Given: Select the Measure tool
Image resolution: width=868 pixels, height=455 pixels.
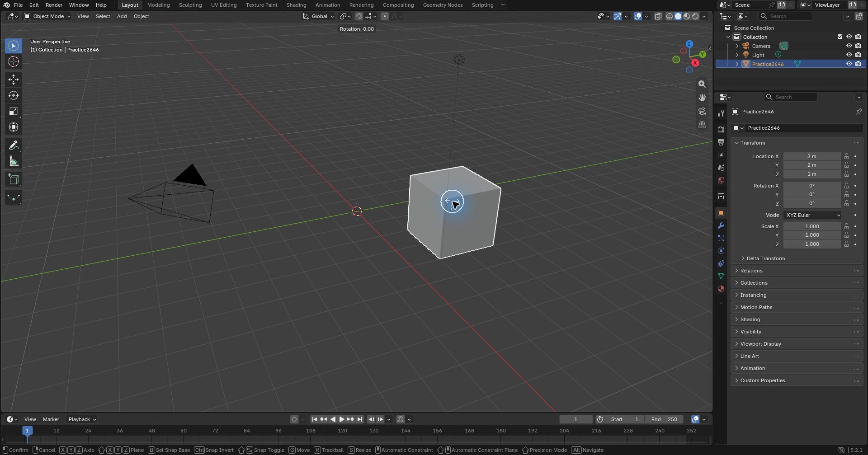Looking at the screenshot, I should point(14,161).
